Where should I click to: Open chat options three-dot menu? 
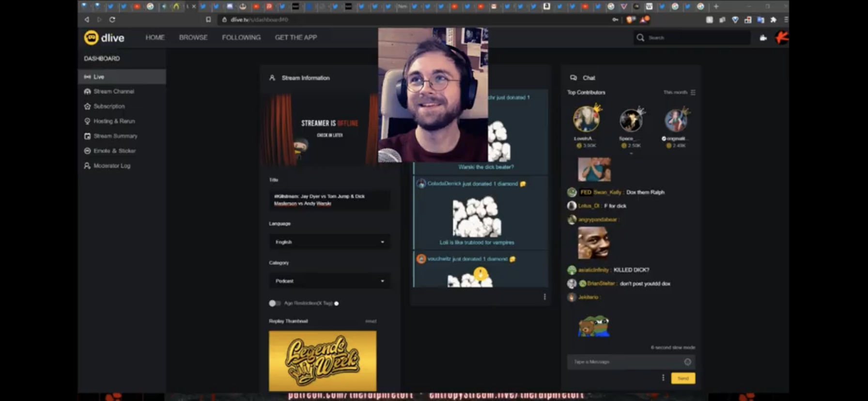click(x=663, y=378)
